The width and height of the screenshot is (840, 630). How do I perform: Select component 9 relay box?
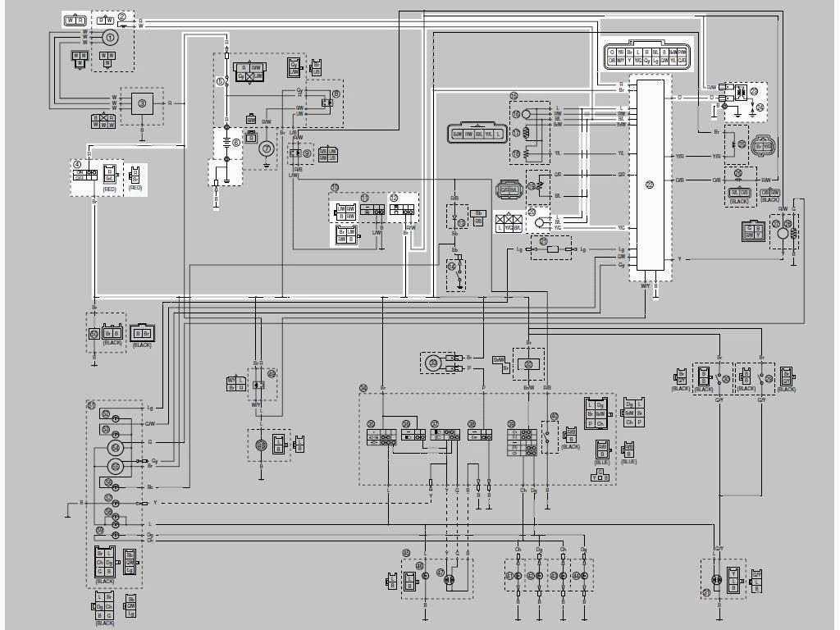[x=295, y=153]
